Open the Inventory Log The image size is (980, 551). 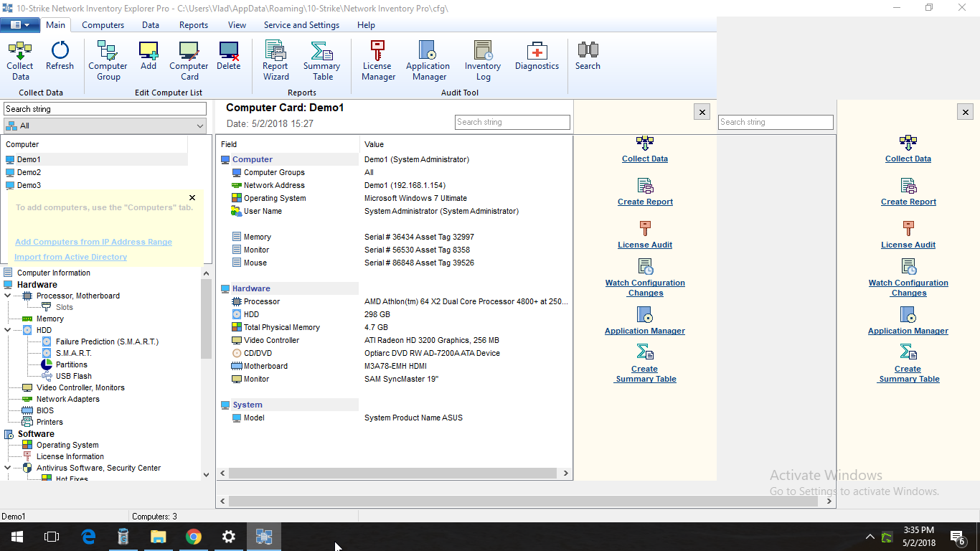tap(483, 60)
